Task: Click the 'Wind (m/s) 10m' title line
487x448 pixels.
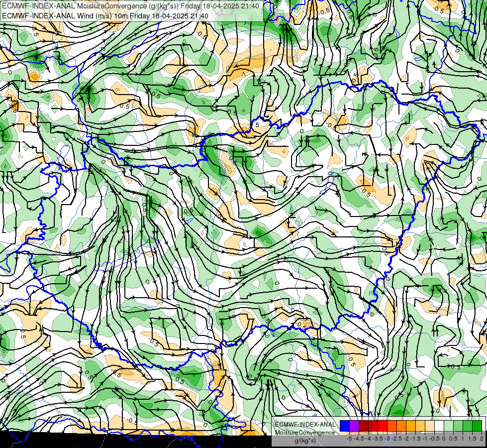Action: [x=105, y=16]
